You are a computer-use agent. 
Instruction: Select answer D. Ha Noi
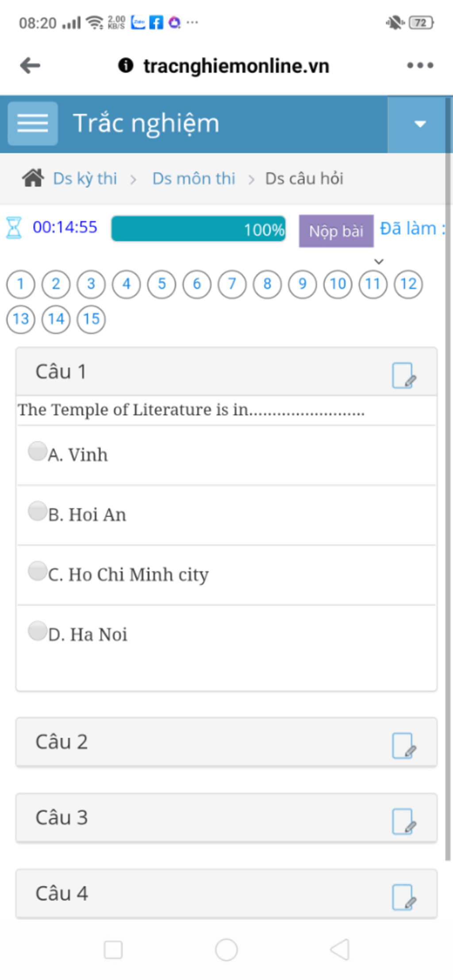[x=38, y=631]
